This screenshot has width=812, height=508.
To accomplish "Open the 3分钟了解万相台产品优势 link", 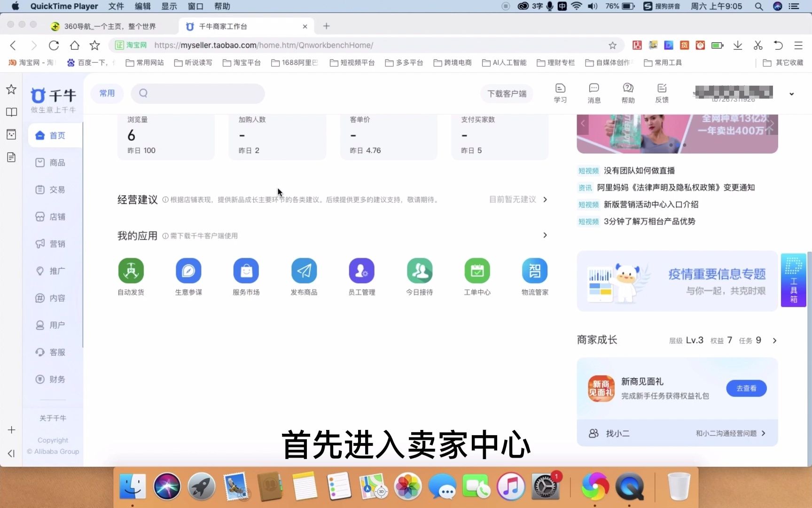I will pos(649,222).
